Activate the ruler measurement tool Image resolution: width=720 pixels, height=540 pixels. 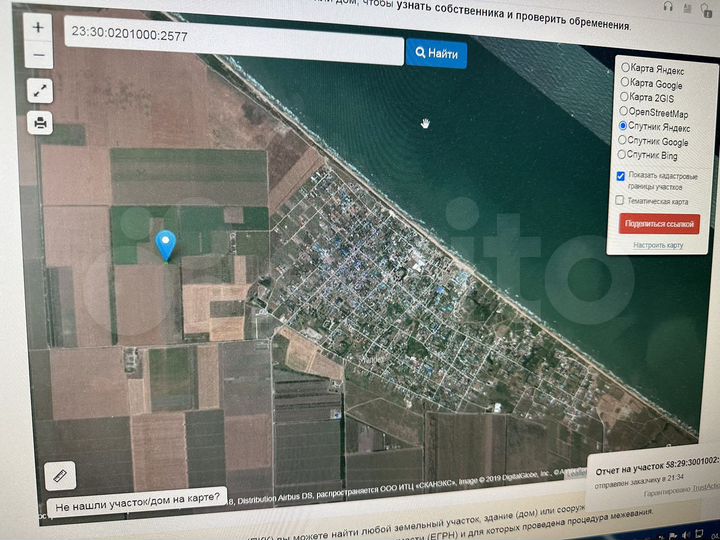[x=60, y=475]
